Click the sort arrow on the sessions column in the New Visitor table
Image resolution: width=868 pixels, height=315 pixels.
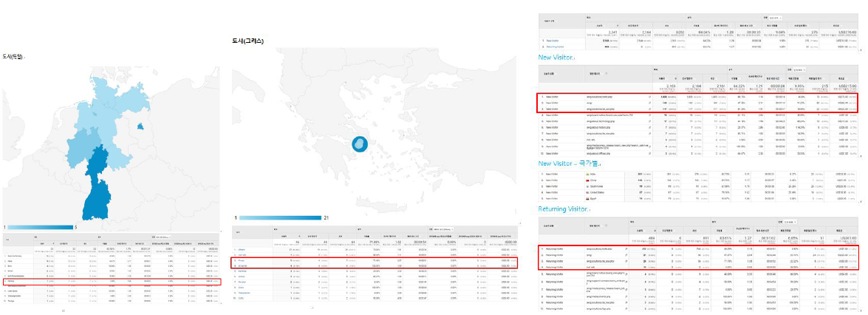[676, 78]
